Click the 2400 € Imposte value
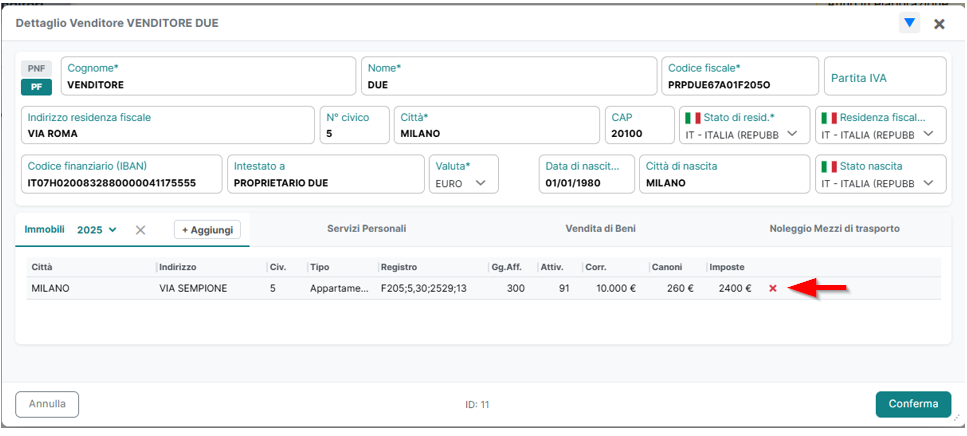Image resolution: width=967 pixels, height=436 pixels. click(735, 288)
